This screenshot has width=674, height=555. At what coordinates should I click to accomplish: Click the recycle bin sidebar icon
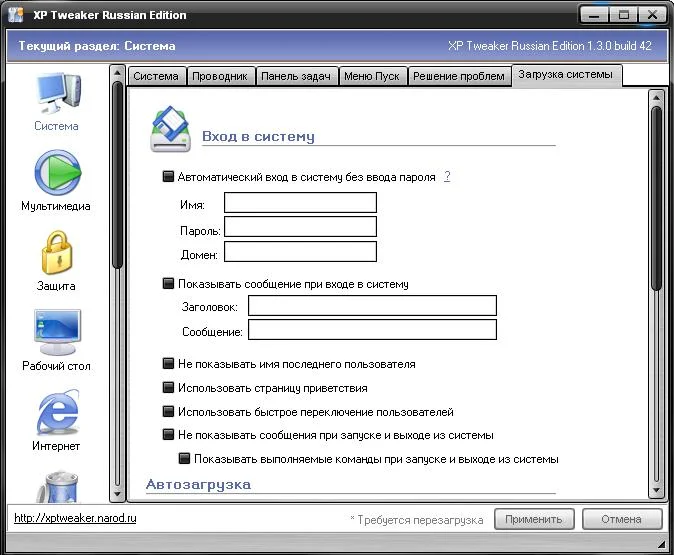pyautogui.click(x=57, y=486)
